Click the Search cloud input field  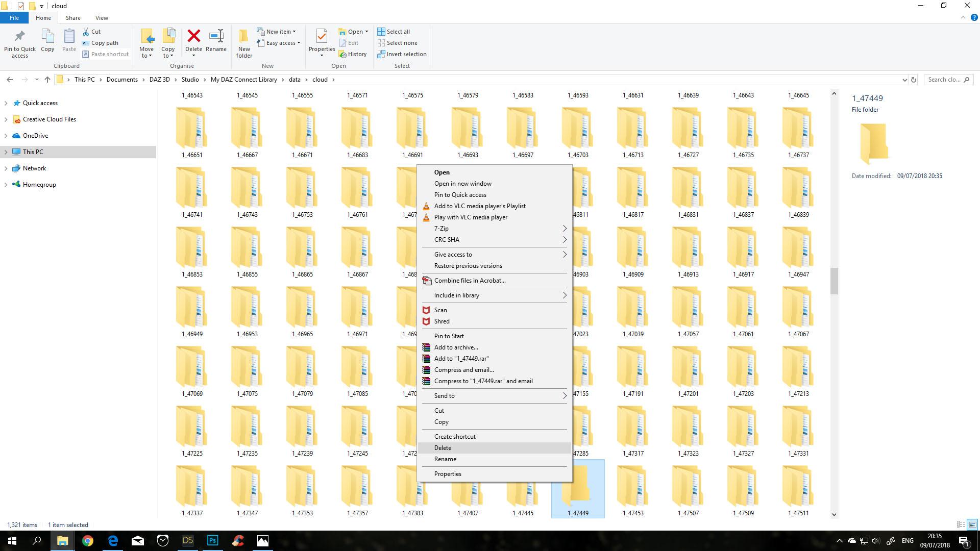click(944, 80)
